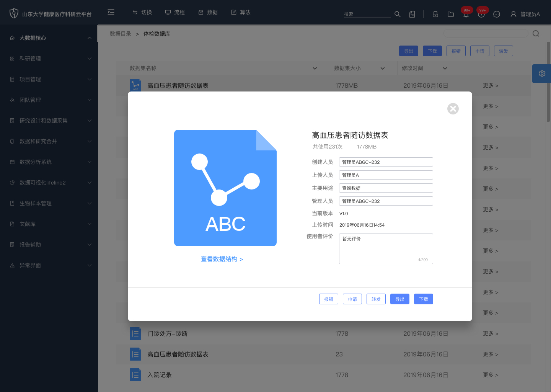
Task: Click the 管理人员 input field
Action: [386, 201]
